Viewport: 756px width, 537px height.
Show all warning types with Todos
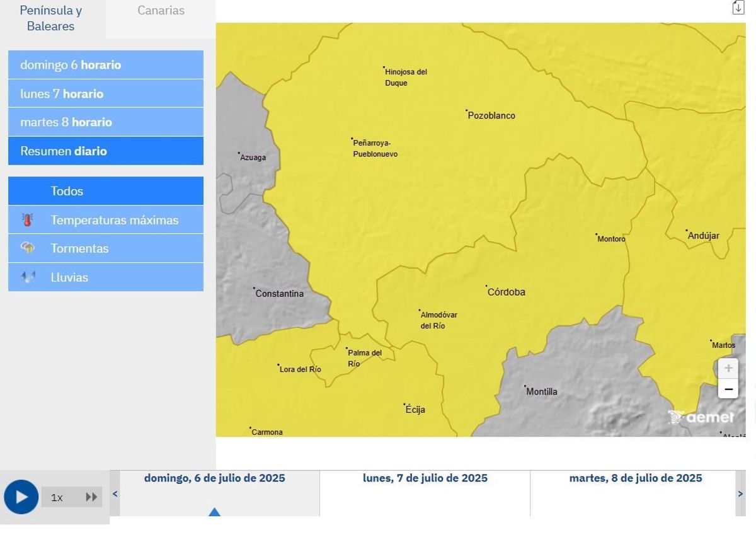coord(106,191)
